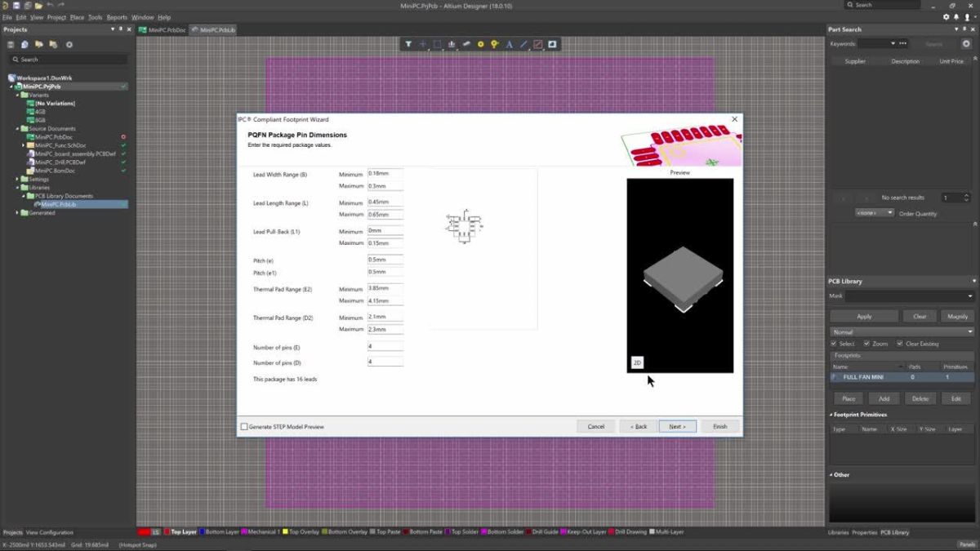This screenshot has height=551, width=980.
Task: Click Next in the footprint wizard
Action: pyautogui.click(x=678, y=425)
